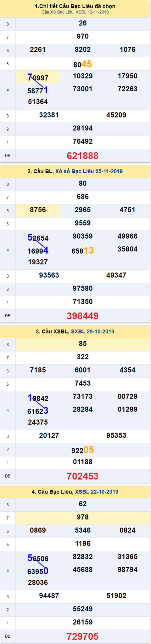This screenshot has height=644, width=151.
Task: Select prize 6 value '4751'
Action: point(127,210)
